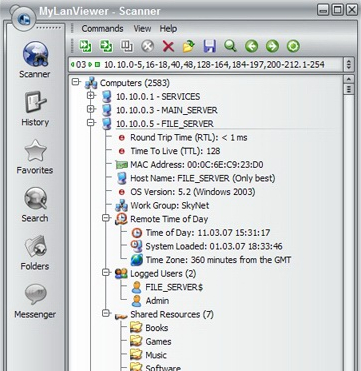Click the blue floppy save icon
Viewport: 361px width, 371px height.
click(210, 46)
